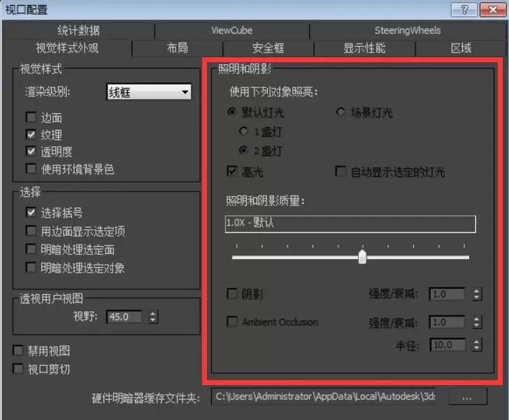Viewport: 509px width, 420px height.
Task: Uncheck the 高光 checkbox
Action: (x=232, y=171)
